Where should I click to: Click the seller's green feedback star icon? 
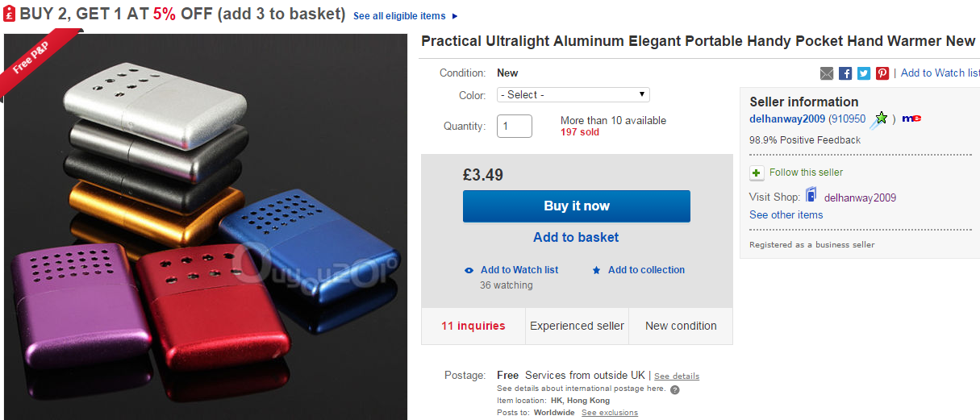(x=881, y=119)
